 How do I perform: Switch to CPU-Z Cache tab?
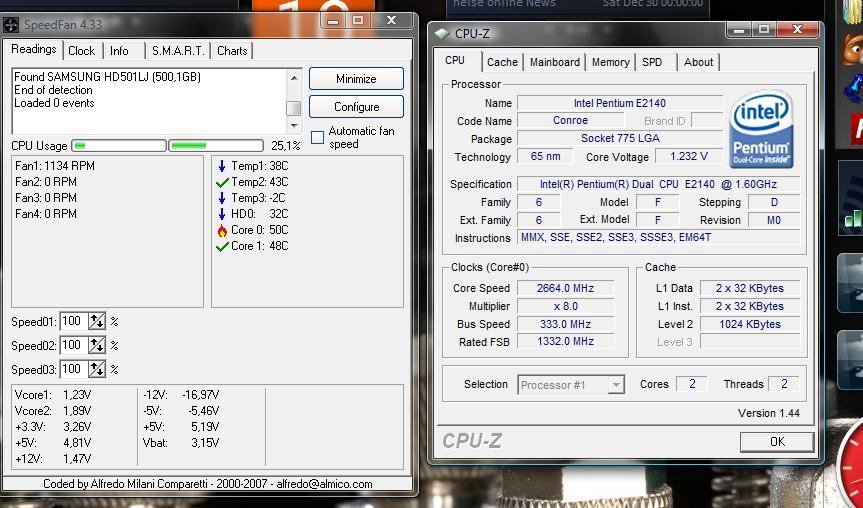tap(502, 62)
